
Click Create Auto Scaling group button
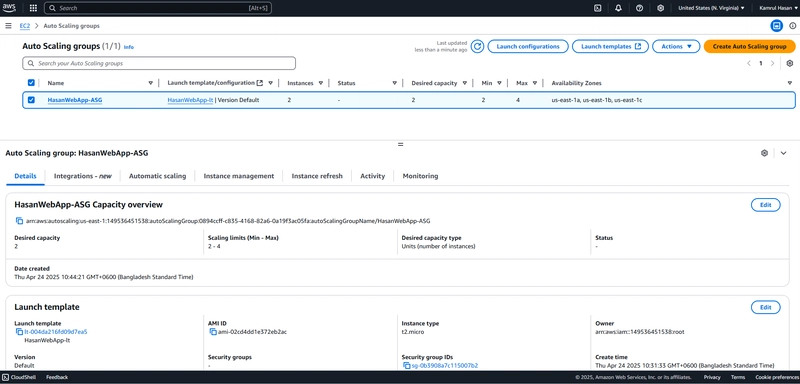point(749,46)
